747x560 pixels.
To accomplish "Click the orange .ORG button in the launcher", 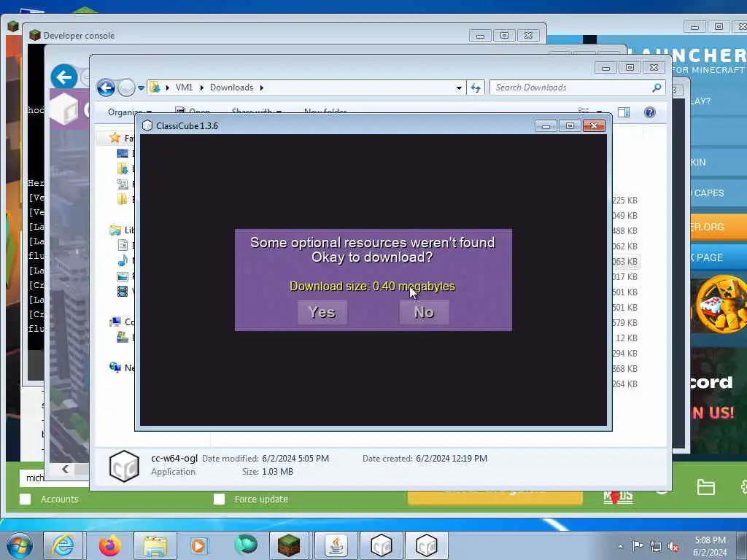I will tap(719, 227).
